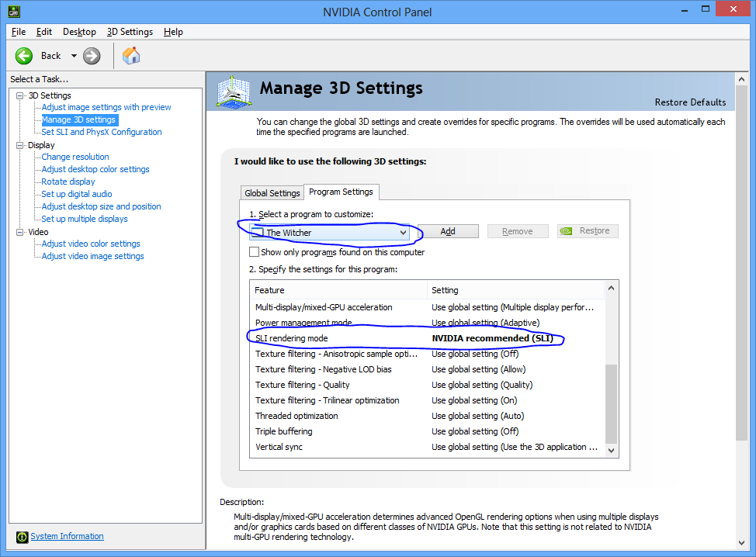Click the NVIDIA Control Panel title bar icon
The image size is (756, 557).
click(x=14, y=11)
